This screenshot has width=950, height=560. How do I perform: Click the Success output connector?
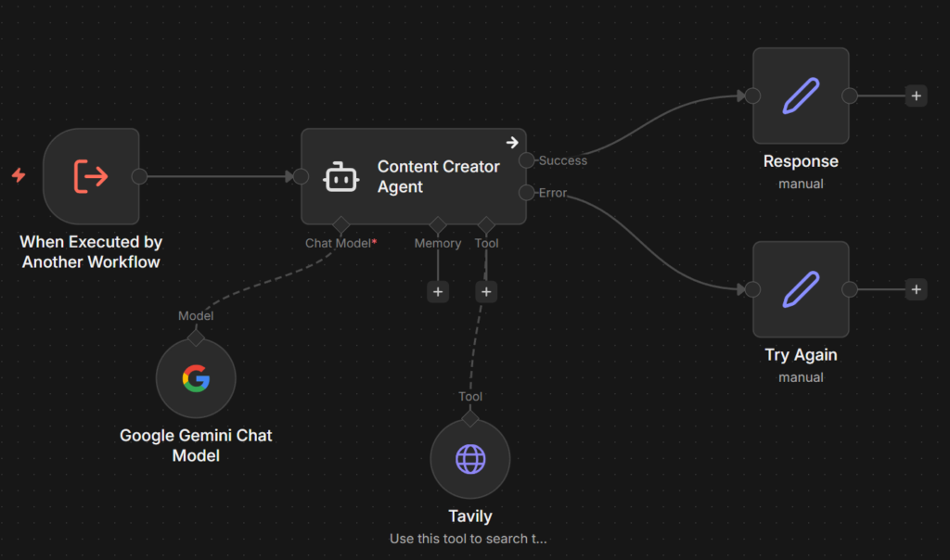coord(526,160)
